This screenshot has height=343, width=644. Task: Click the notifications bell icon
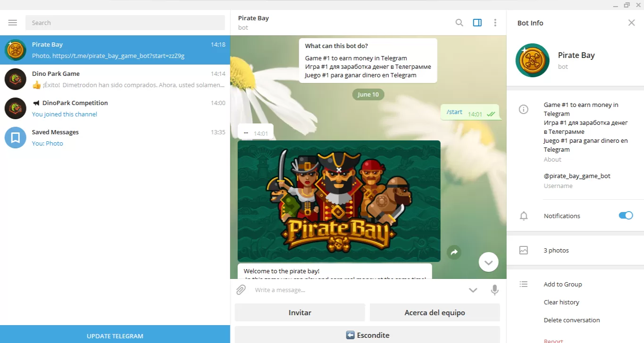tap(523, 216)
